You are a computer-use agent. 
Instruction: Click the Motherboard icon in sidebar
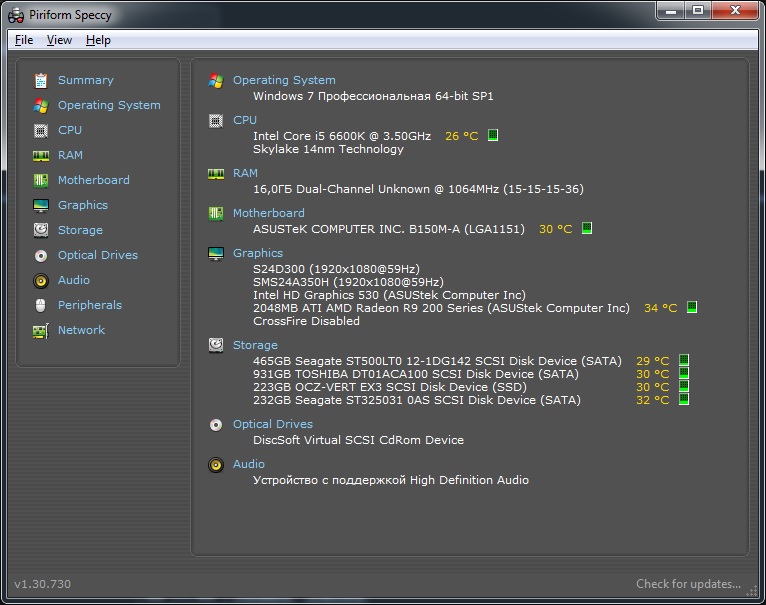coord(41,180)
